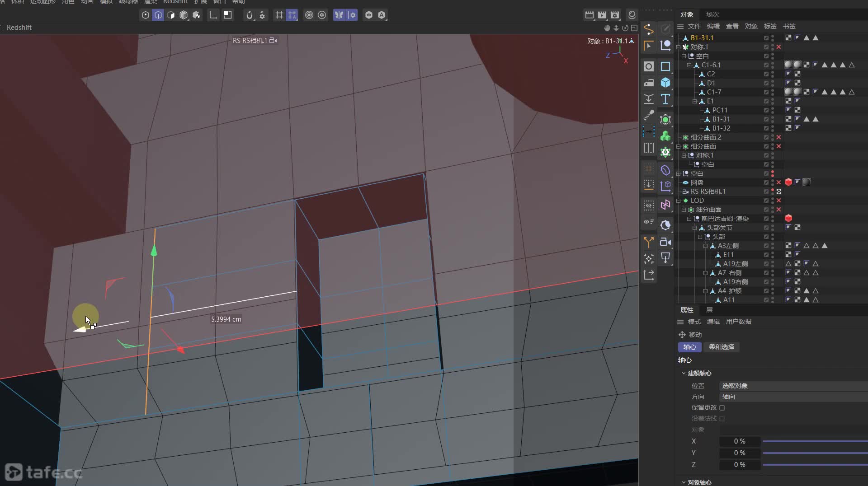The width and height of the screenshot is (868, 486).
Task: Collapse the LOD tree node
Action: 678,201
